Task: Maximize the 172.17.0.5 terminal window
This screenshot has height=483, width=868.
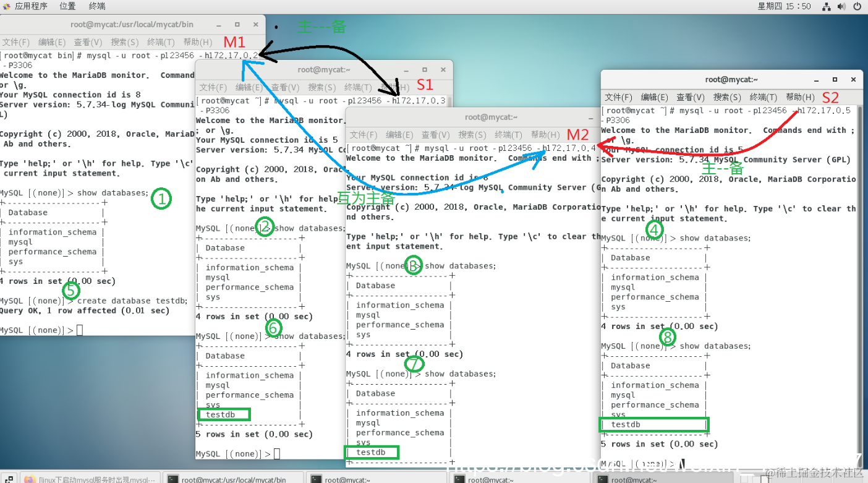Action: 835,79
